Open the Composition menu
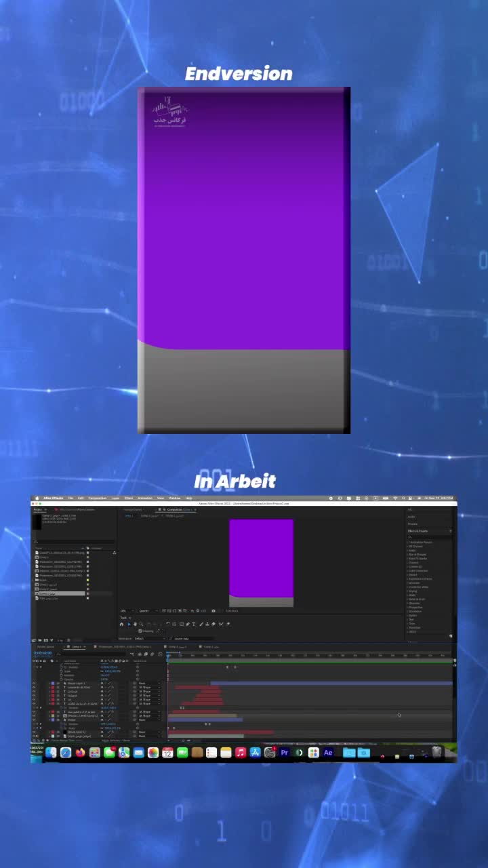The height and width of the screenshot is (868, 488). (x=97, y=498)
